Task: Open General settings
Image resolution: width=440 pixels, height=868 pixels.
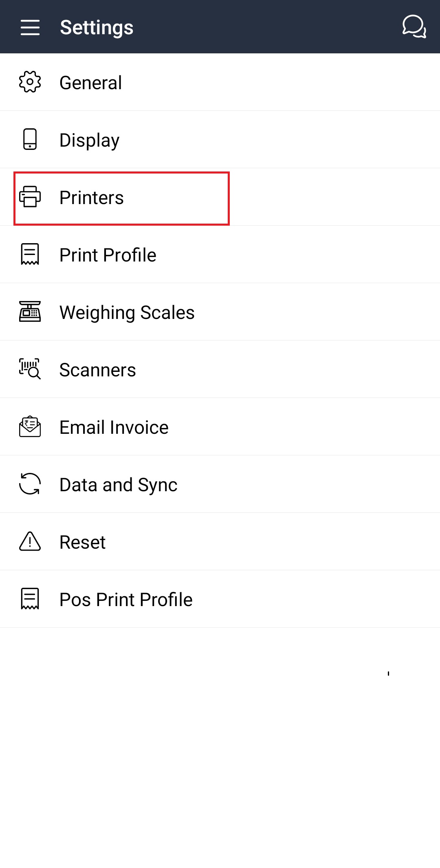Action: pos(91,83)
